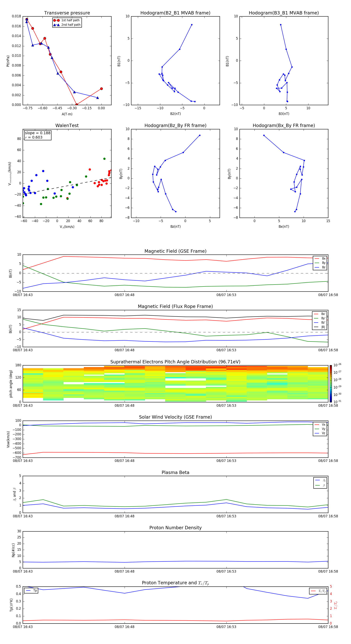This screenshot has height=644, width=351.
Task: Click the red 'Te/Tp' right axis label
Action: click(x=336, y=605)
